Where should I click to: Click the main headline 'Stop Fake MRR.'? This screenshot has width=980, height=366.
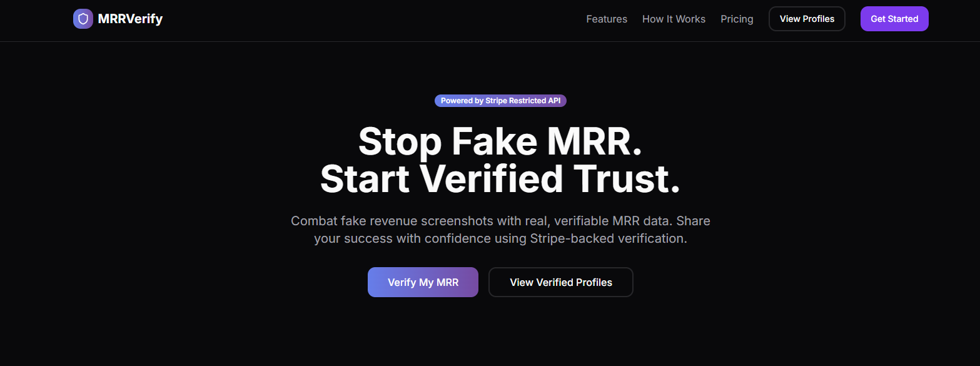click(500, 142)
